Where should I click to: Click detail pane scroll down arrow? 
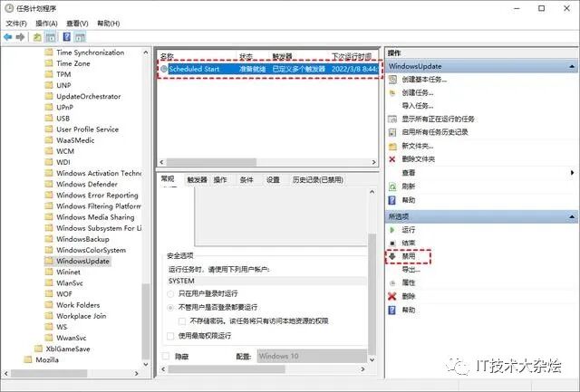pos(372,359)
